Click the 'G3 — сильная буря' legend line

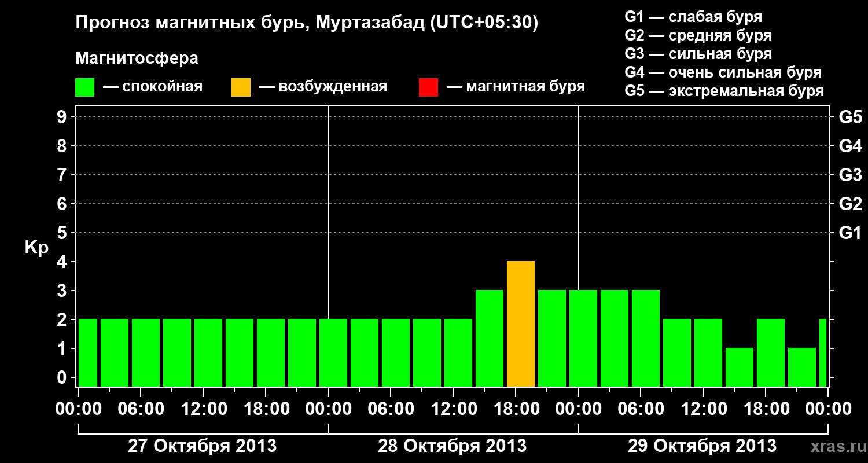(x=698, y=54)
